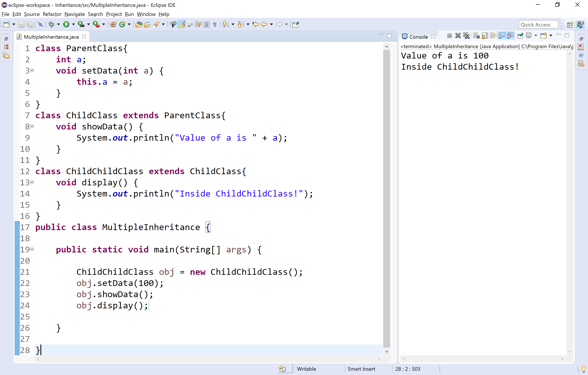Toggle Skip All Breakpoints
The width and height of the screenshot is (588, 375).
click(x=41, y=24)
